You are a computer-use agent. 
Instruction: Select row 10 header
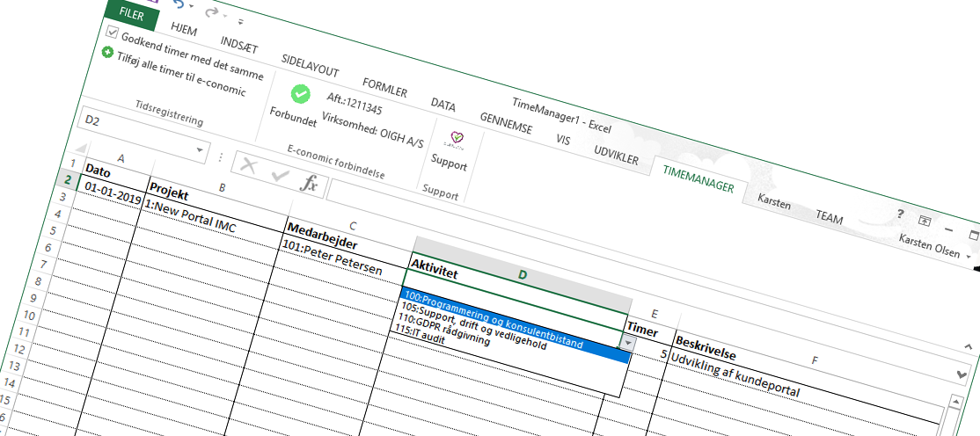point(31,316)
